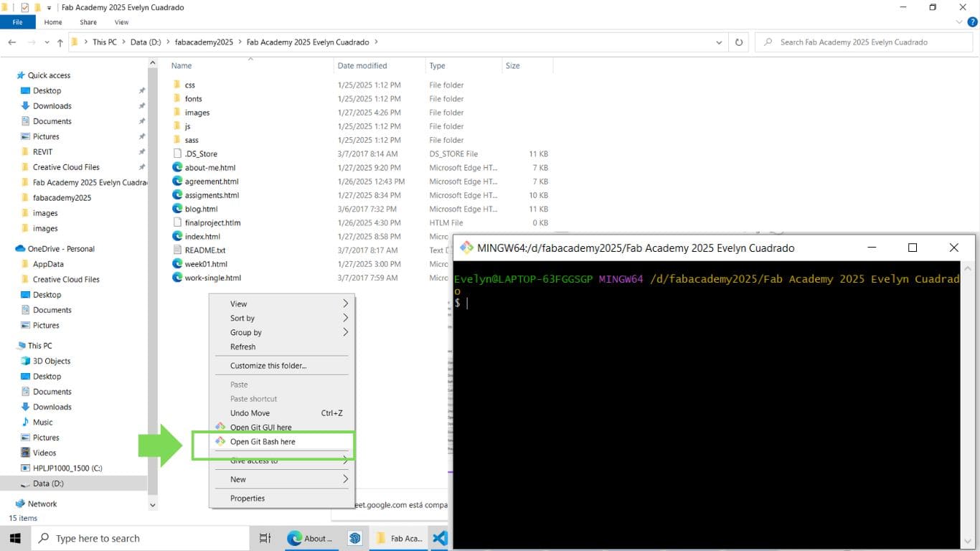The image size is (980, 551).
Task: Click the taskbar Type here to search box
Action: (x=140, y=538)
